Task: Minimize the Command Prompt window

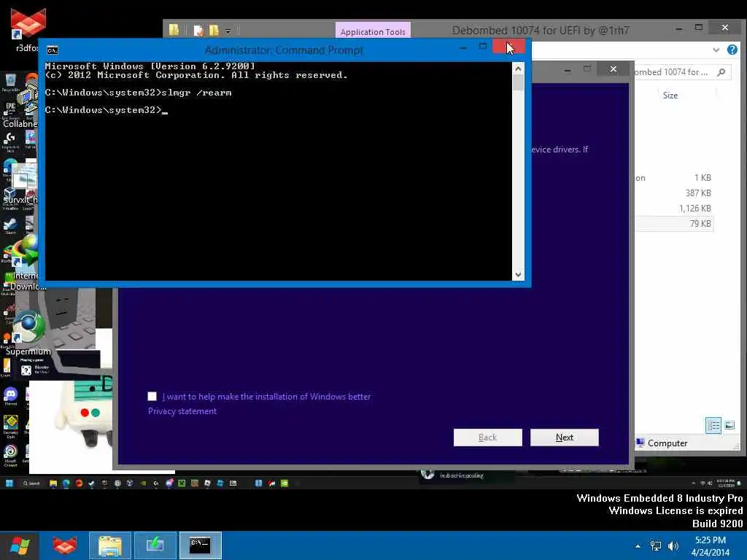Action: pyautogui.click(x=463, y=47)
